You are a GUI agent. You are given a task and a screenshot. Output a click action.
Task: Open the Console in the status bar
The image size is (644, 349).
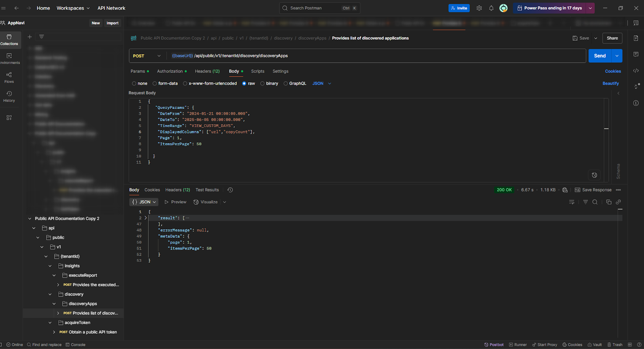[75, 345]
